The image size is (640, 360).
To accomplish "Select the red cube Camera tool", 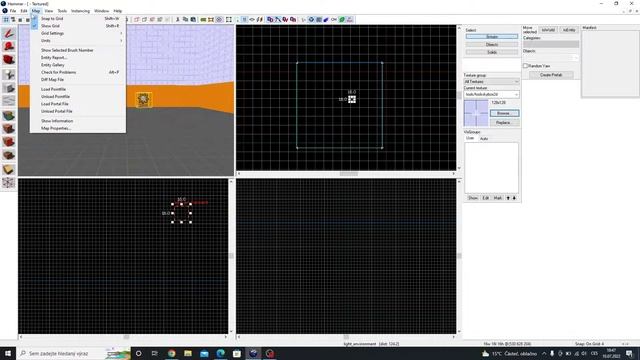I will [9, 60].
